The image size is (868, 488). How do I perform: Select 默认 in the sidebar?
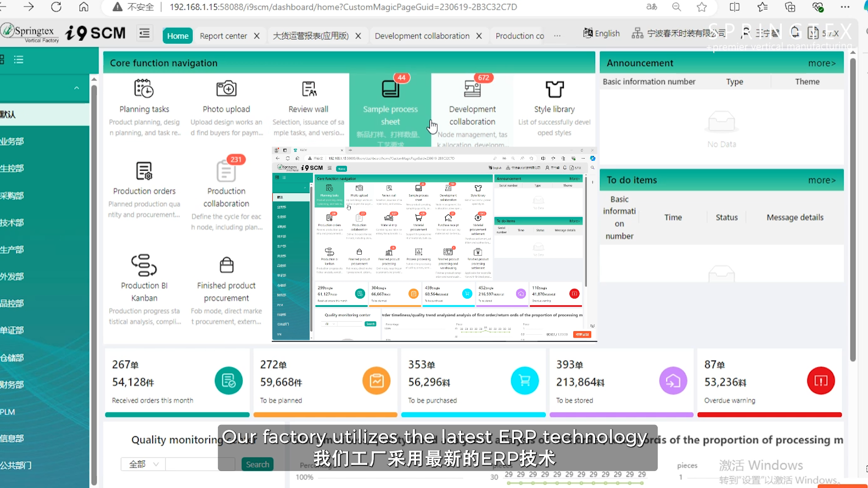pyautogui.click(x=44, y=114)
